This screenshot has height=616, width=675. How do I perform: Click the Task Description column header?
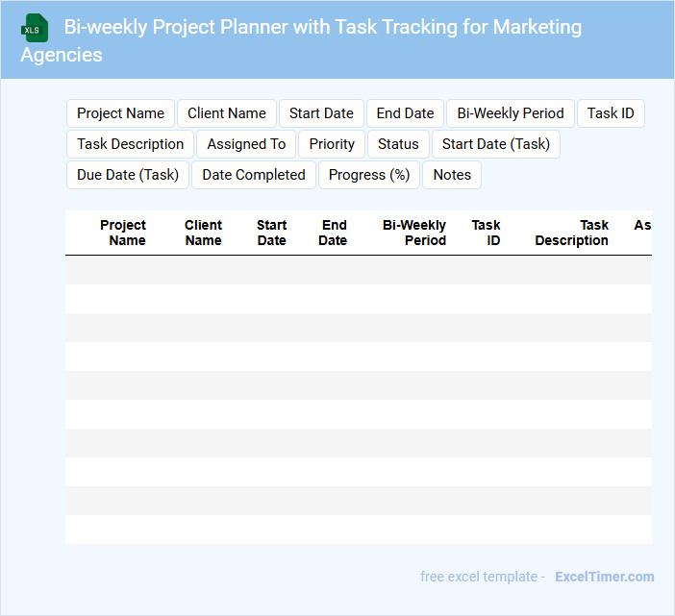(x=572, y=233)
